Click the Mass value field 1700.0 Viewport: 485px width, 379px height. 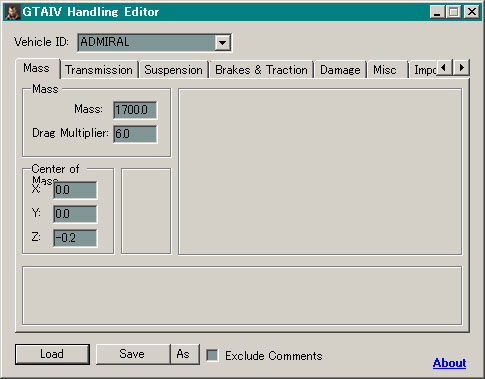(x=135, y=110)
